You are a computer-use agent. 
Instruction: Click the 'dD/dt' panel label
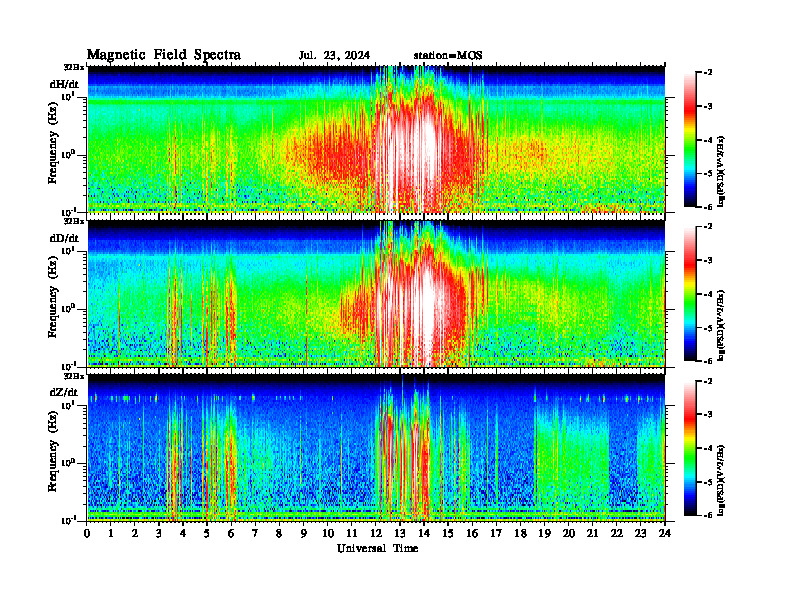tap(64, 238)
